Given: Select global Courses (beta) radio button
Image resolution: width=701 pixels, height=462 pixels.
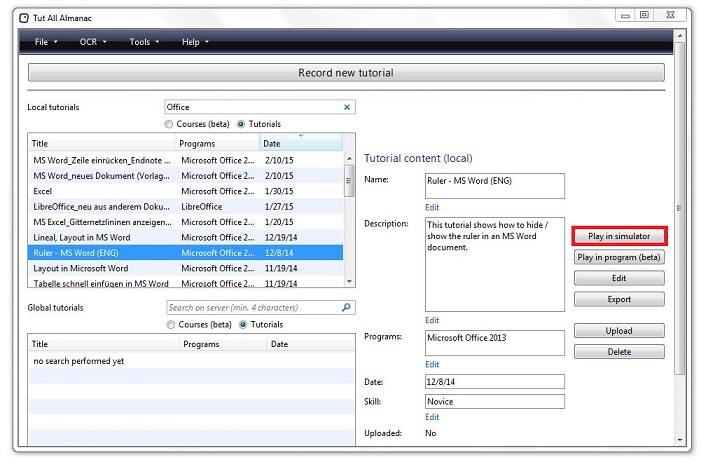Looking at the screenshot, I should 170,325.
